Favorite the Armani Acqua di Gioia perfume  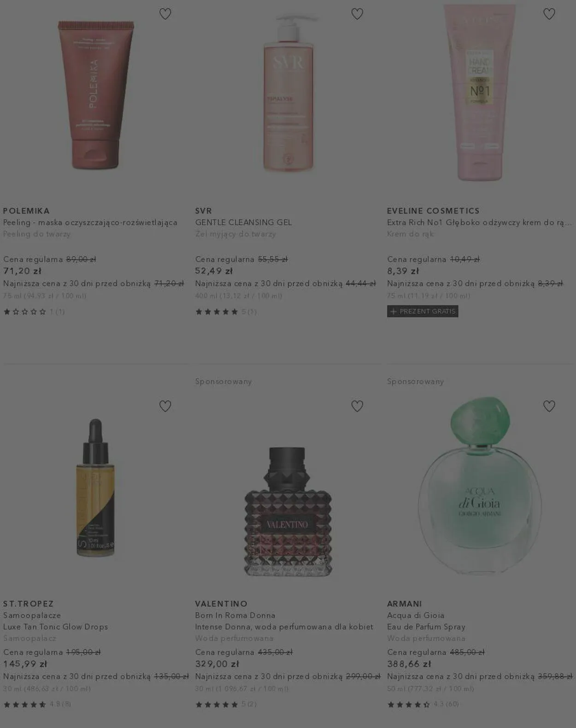click(x=549, y=406)
